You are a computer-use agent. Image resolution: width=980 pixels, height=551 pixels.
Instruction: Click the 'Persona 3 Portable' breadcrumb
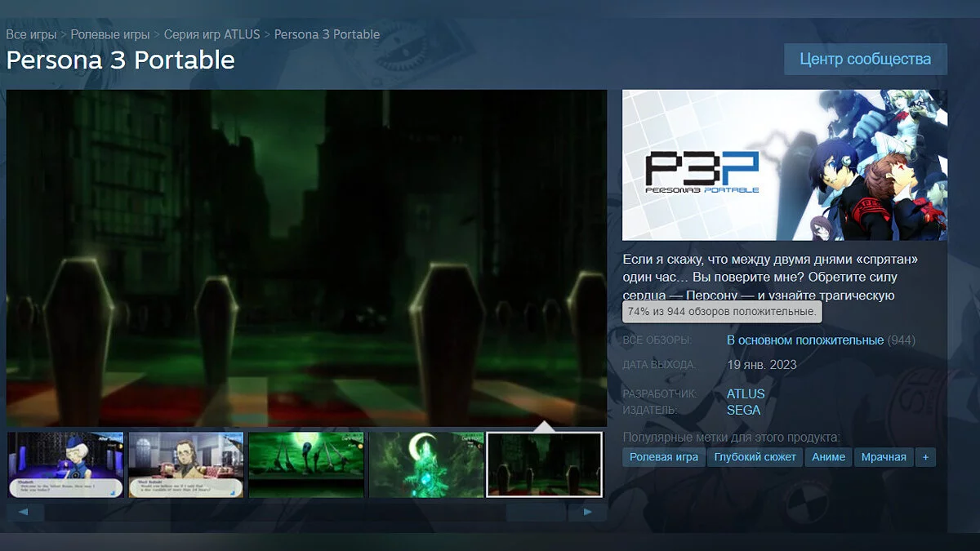click(327, 34)
